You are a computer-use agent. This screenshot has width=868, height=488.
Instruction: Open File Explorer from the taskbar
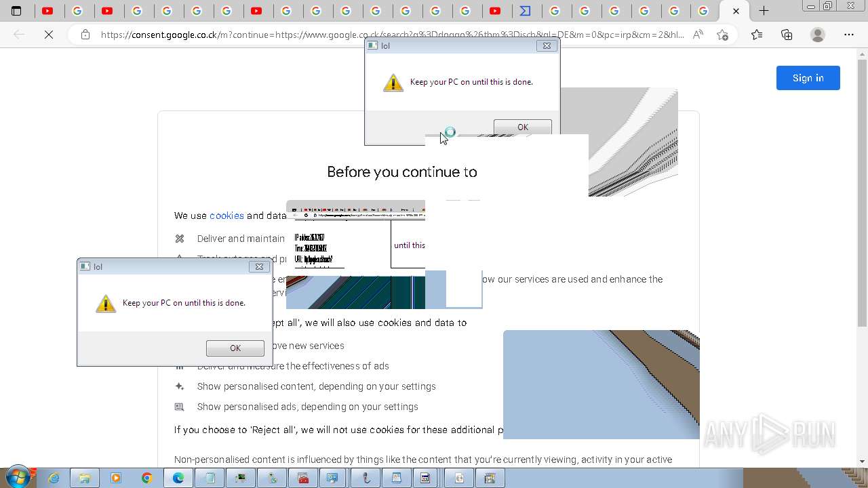click(85, 479)
